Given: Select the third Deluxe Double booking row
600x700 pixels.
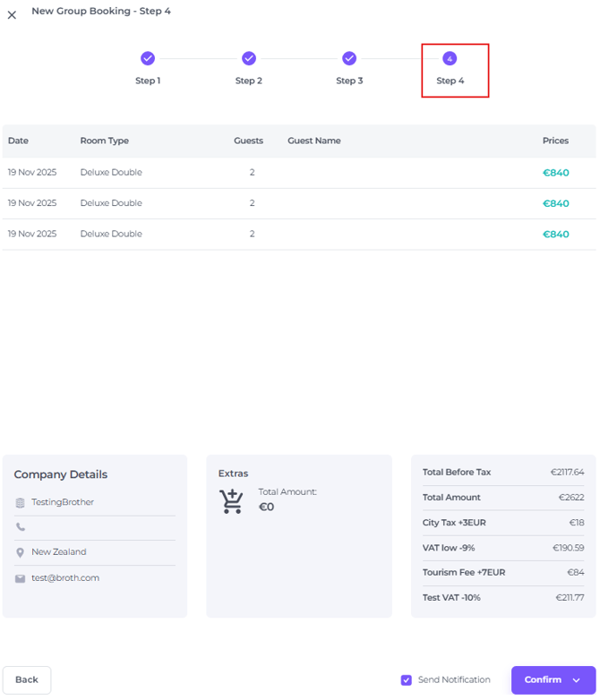Looking at the screenshot, I should point(111,235).
